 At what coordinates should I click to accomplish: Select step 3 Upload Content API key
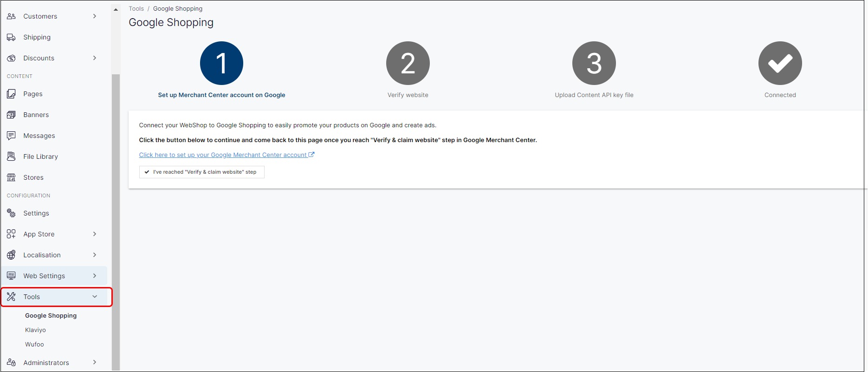tap(594, 63)
